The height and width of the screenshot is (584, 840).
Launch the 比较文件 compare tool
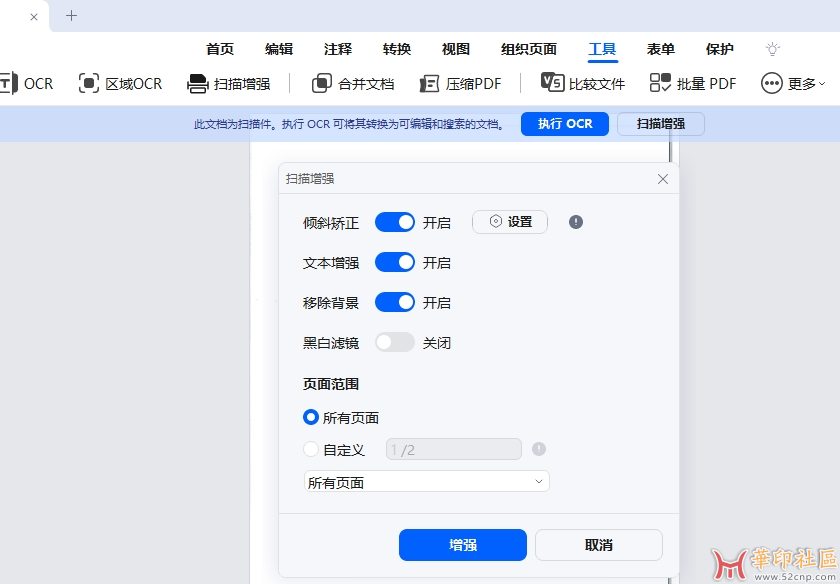553,83
